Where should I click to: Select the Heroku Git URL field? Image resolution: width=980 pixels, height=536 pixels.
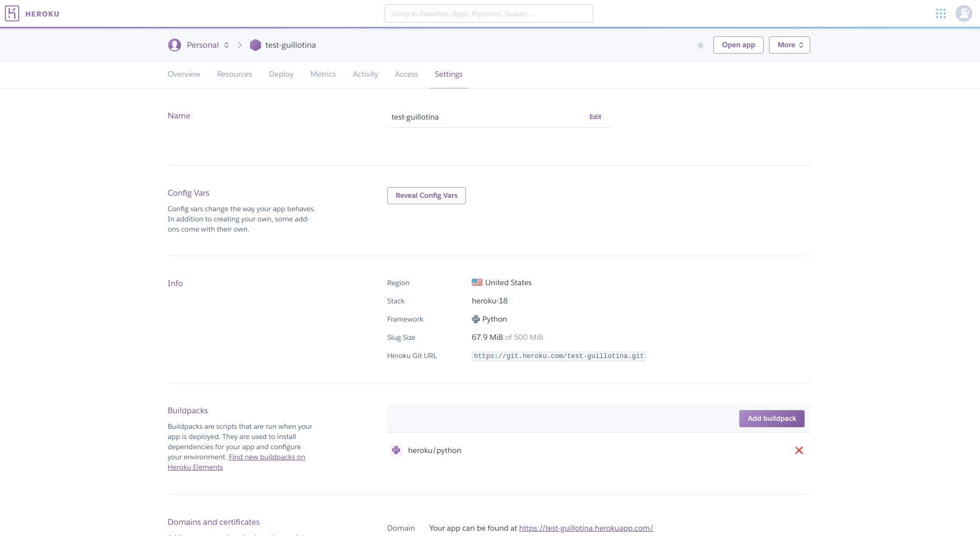(x=559, y=356)
